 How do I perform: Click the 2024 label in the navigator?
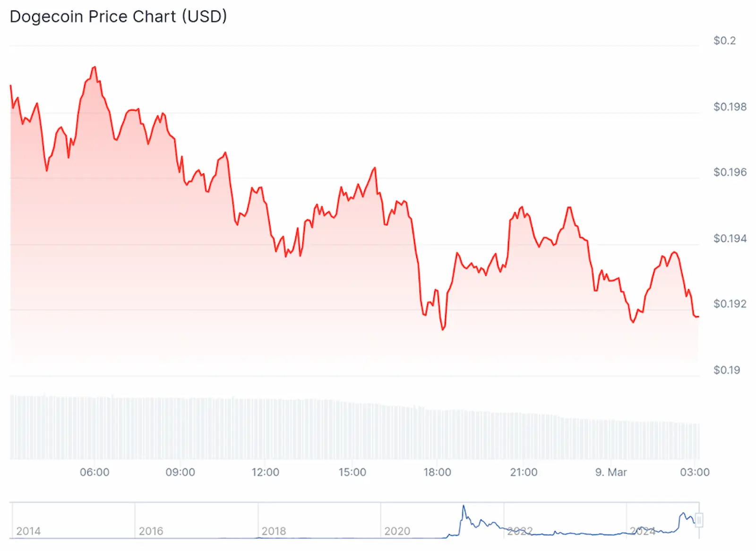point(643,531)
